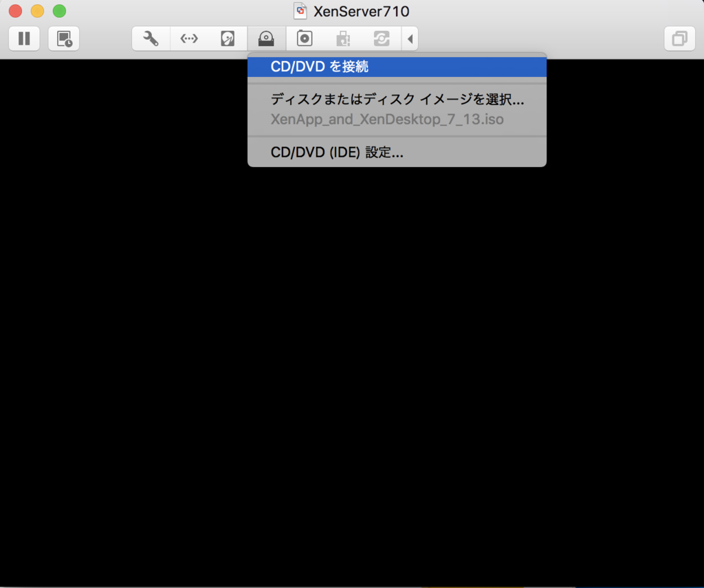
Task: Choose 'ディスクまたはディスク イメージを選択...'
Action: click(x=397, y=99)
